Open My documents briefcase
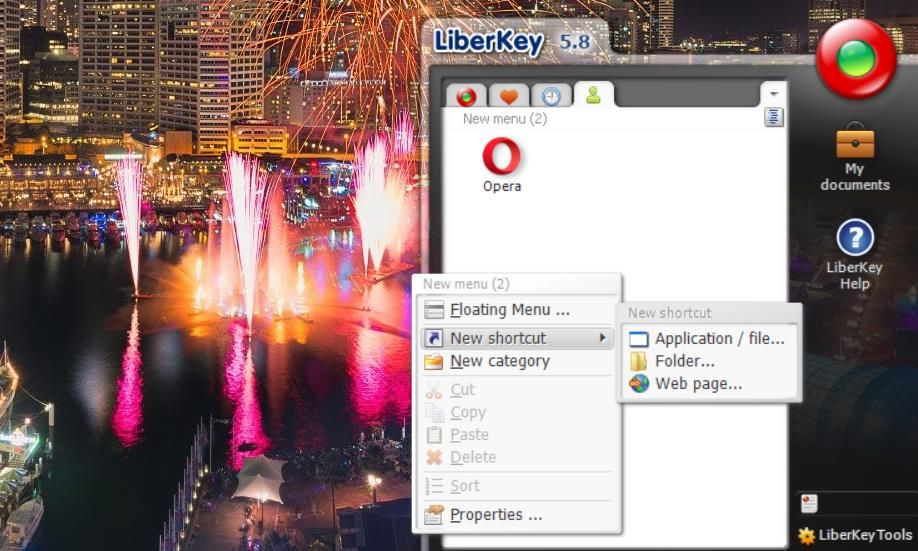Image resolution: width=918 pixels, height=551 pixels. (855, 157)
